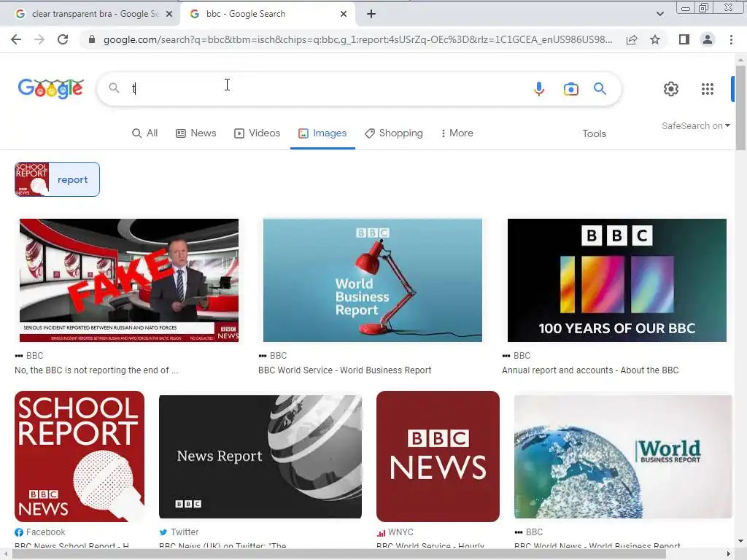Go back with the browser back arrow
747x560 pixels.
click(x=16, y=39)
